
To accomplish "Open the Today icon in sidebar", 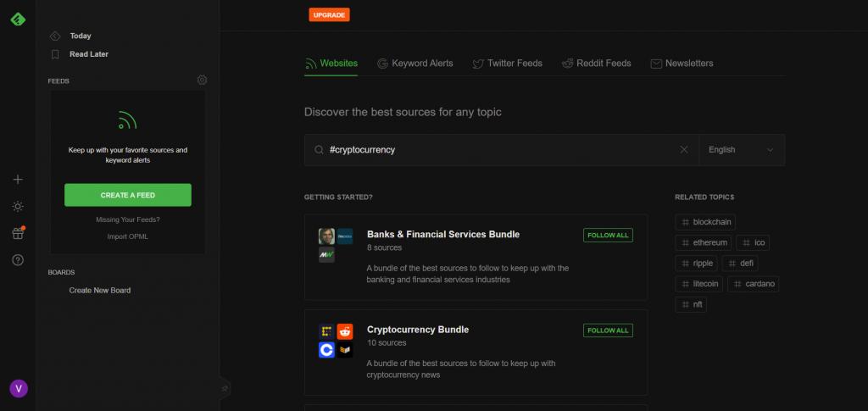I will 55,36.
